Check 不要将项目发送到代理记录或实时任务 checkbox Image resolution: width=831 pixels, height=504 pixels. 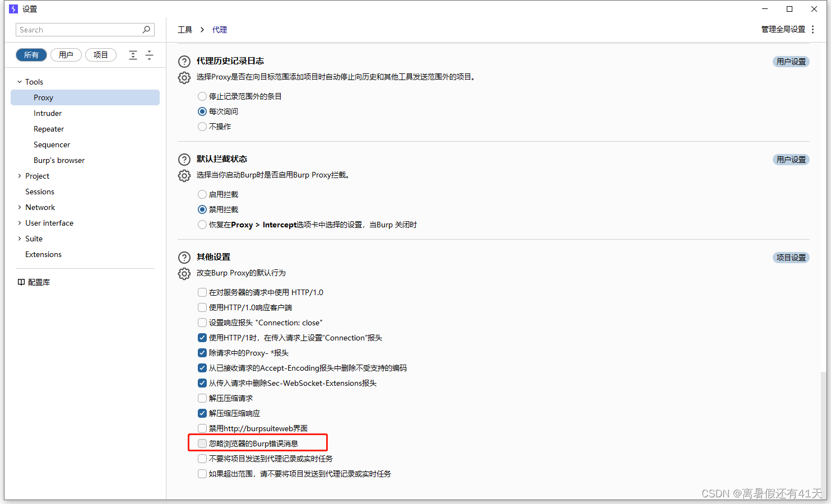(x=202, y=459)
